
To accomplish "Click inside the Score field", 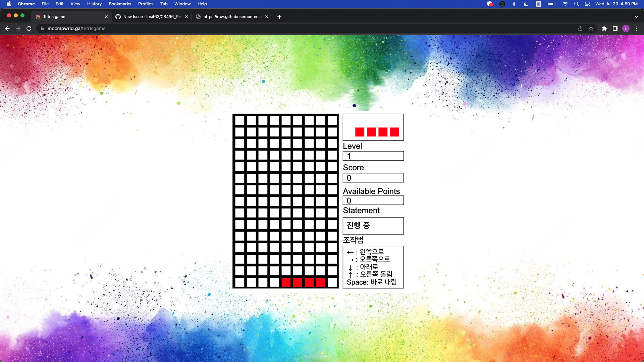I will [373, 178].
